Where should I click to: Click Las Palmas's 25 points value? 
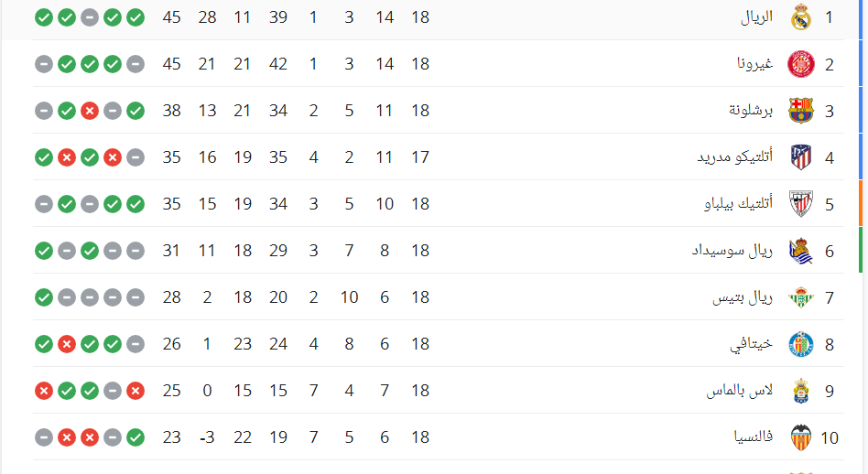[x=171, y=391]
